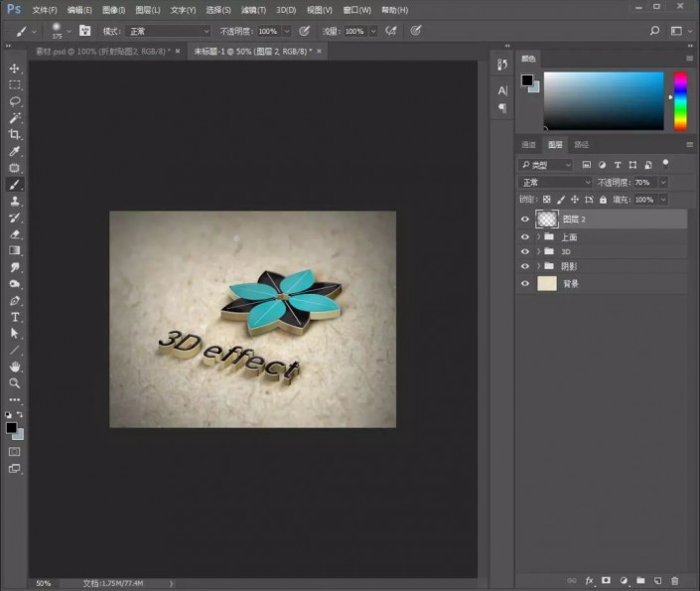
Task: Open the flow dropdown arrow
Action: [373, 31]
